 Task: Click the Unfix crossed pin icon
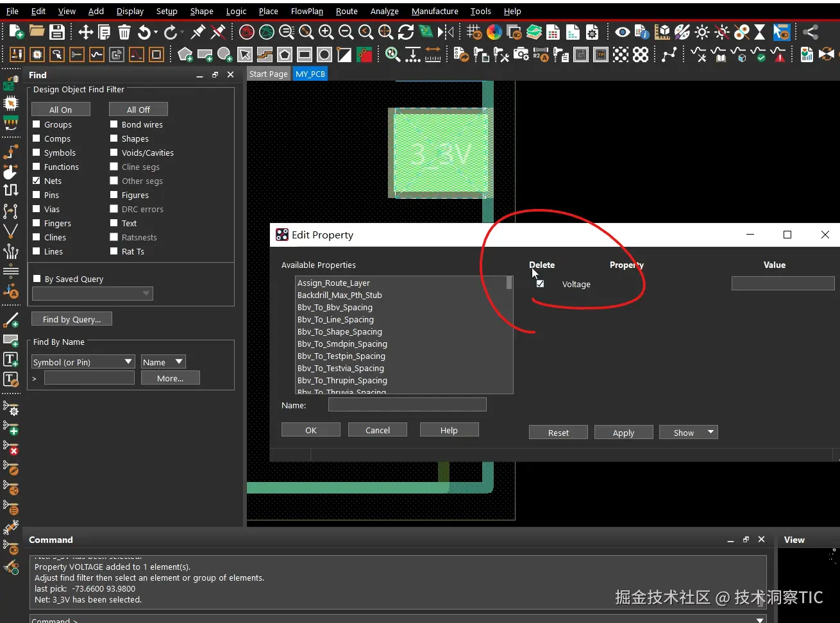pyautogui.click(x=218, y=32)
